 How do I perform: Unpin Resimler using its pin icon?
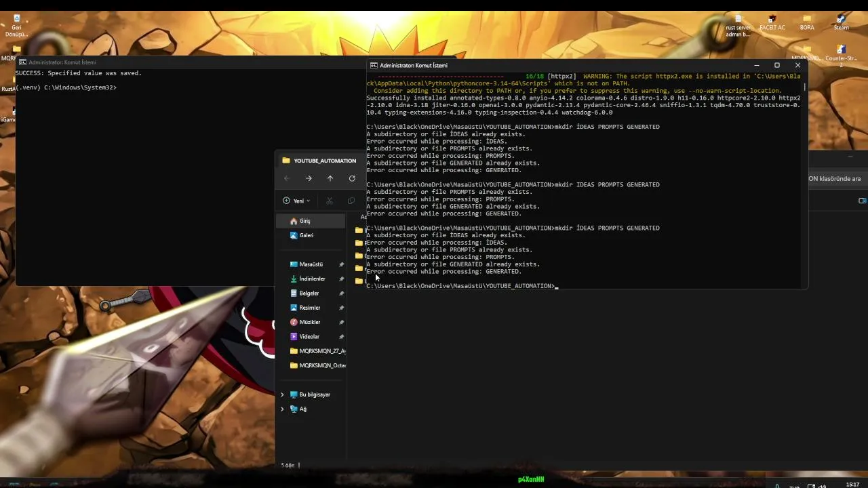coord(341,308)
